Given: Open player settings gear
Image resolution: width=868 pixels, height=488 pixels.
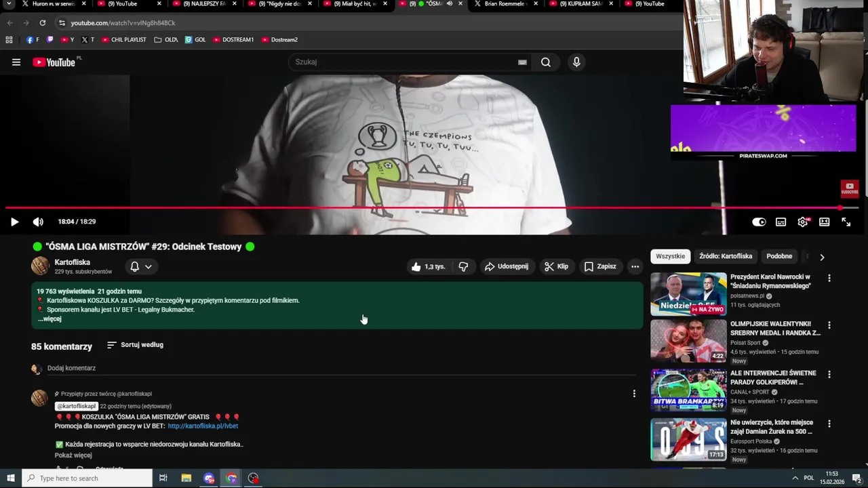Looking at the screenshot, I should (x=803, y=222).
